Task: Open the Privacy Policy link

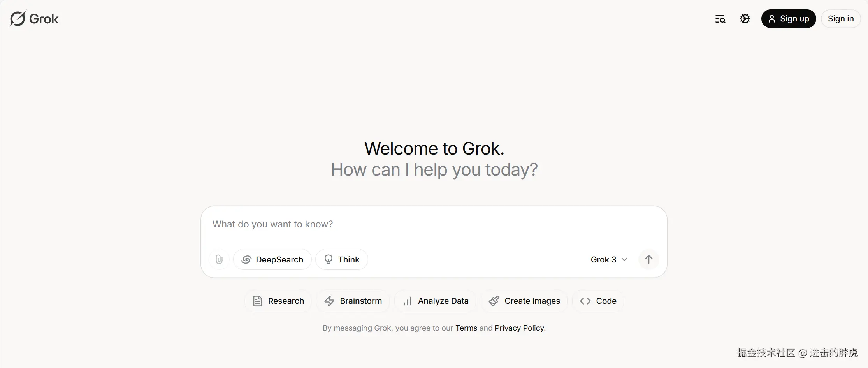Action: tap(519, 328)
